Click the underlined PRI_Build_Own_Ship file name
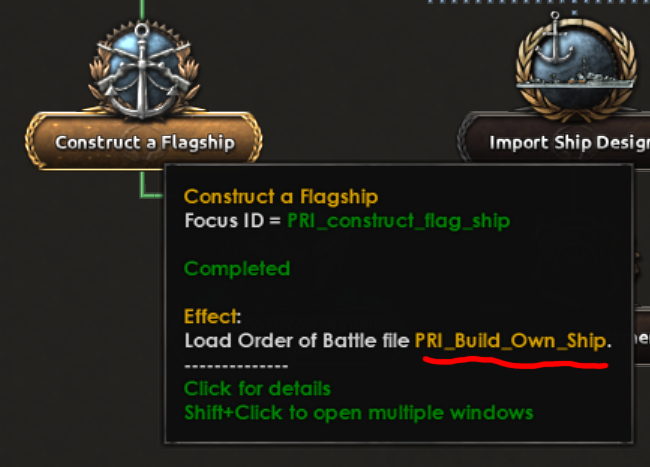 [510, 341]
